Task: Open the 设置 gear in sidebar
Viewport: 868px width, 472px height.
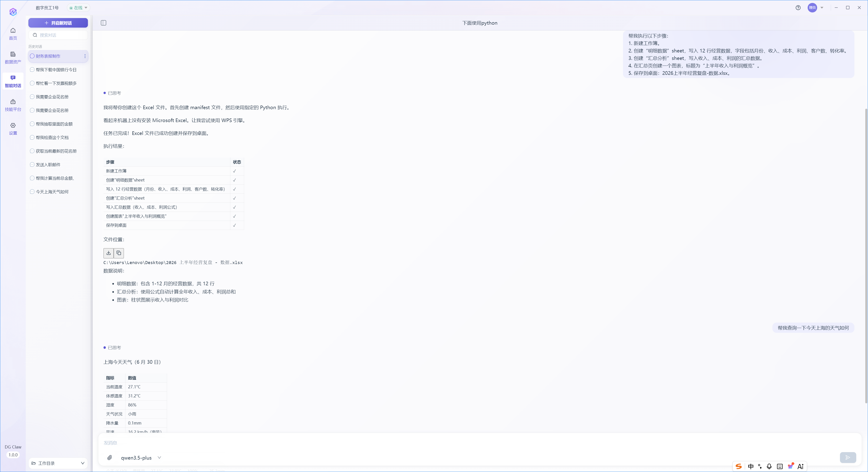Action: 13,129
